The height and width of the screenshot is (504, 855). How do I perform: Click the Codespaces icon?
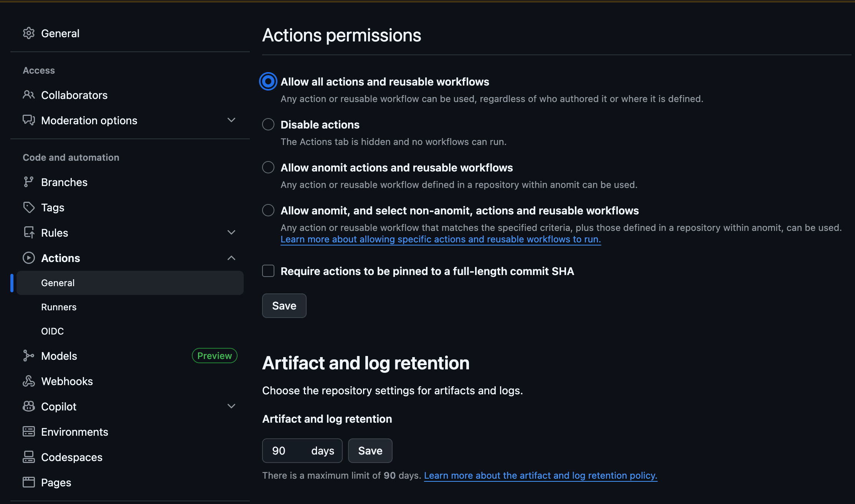[29, 457]
